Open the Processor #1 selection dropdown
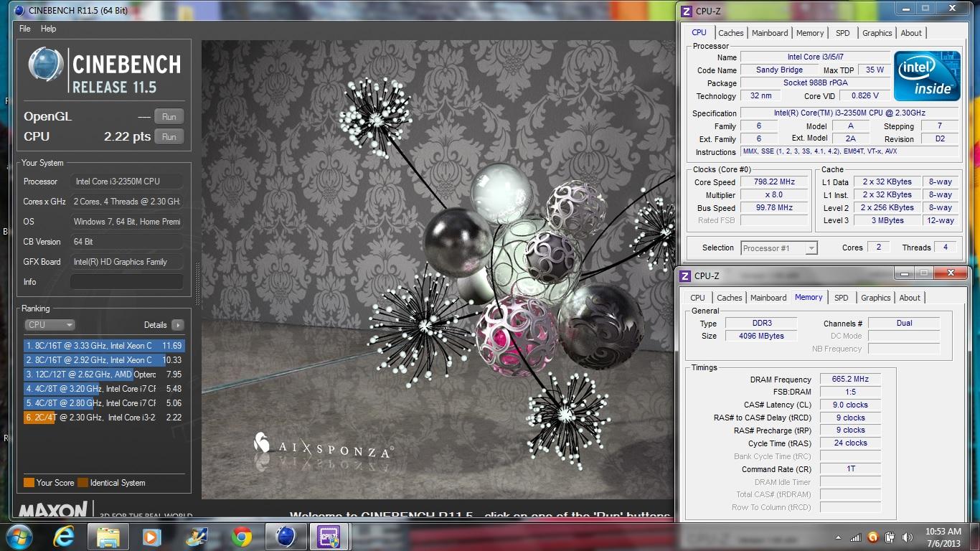The image size is (980, 551). click(778, 248)
